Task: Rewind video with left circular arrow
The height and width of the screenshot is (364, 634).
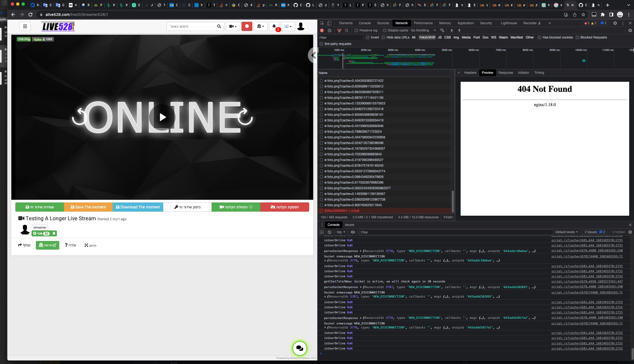Action: tap(79, 116)
